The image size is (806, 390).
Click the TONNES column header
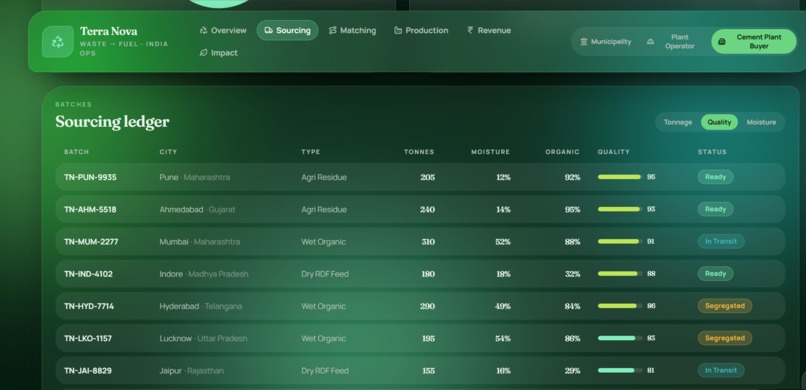click(418, 152)
